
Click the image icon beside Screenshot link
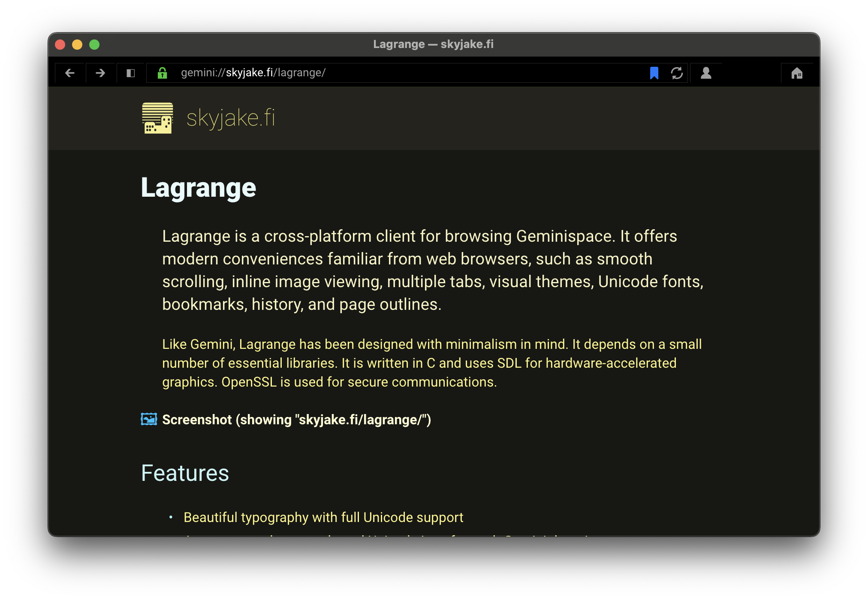pyautogui.click(x=149, y=419)
